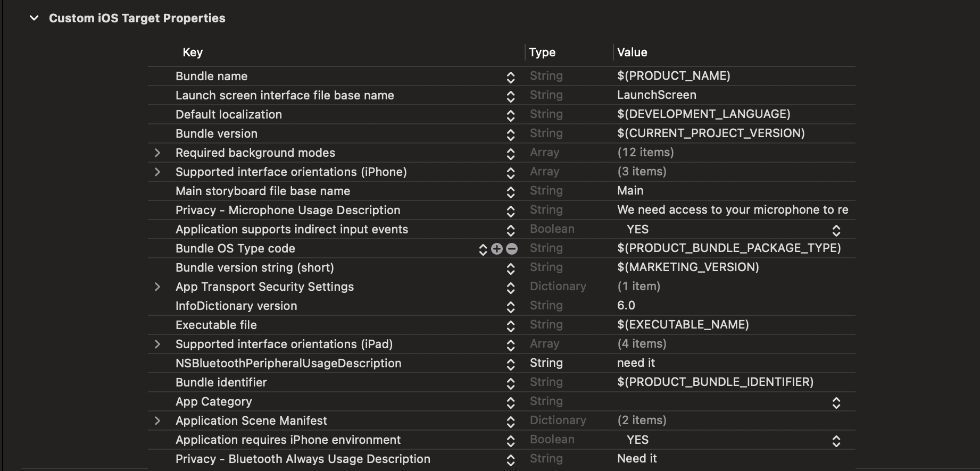The width and height of the screenshot is (980, 471).
Task: Expand the Application Scene Manifest row
Action: (157, 421)
